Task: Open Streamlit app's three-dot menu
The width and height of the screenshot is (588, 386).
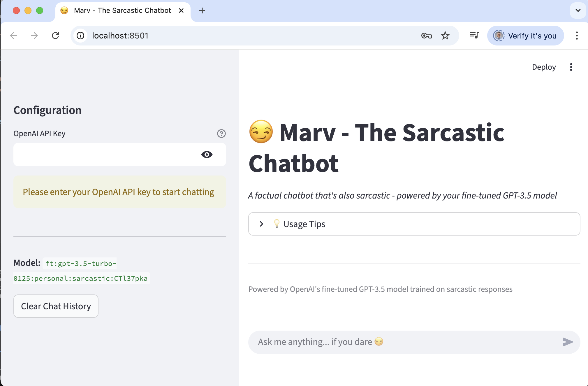Action: click(x=571, y=67)
